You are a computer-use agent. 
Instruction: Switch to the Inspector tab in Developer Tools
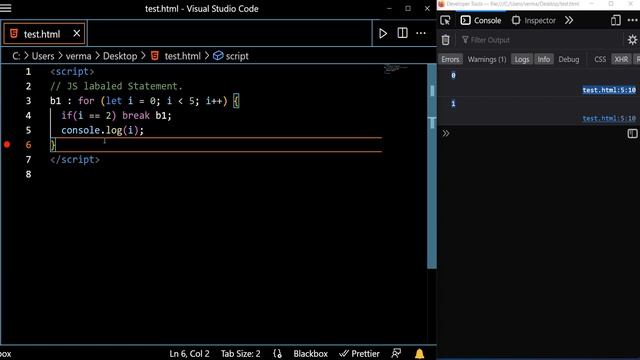point(534,20)
